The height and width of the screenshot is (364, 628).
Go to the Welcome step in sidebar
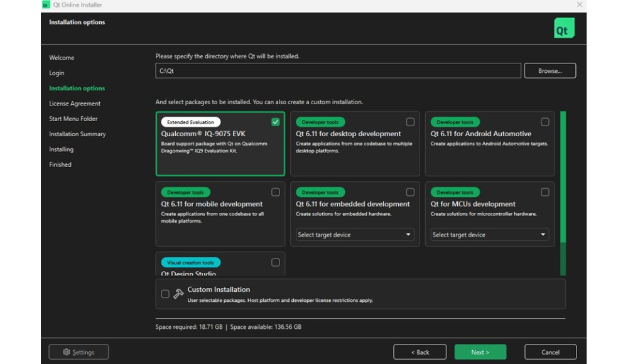pyautogui.click(x=62, y=58)
